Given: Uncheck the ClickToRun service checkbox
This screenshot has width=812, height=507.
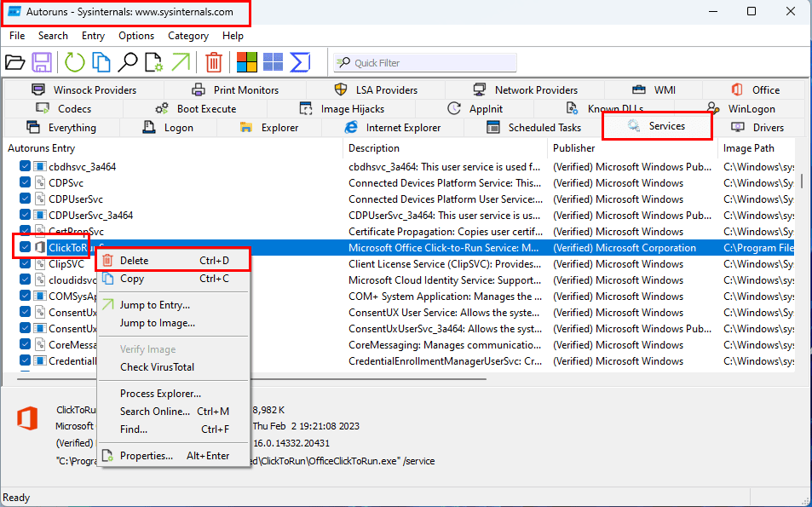Looking at the screenshot, I should click(x=25, y=247).
